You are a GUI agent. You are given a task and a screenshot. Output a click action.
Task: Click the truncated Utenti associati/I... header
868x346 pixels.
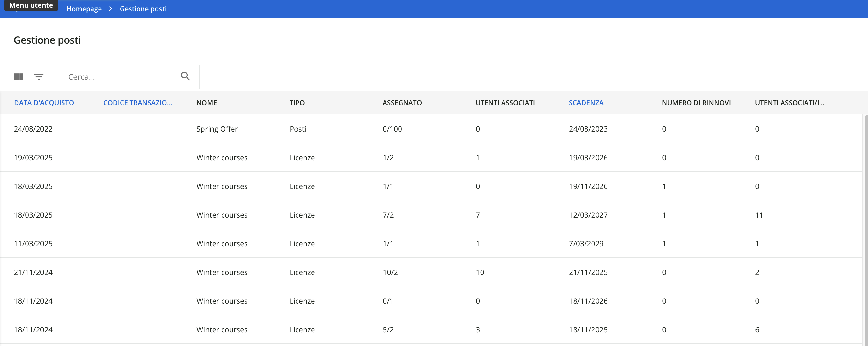pos(790,103)
